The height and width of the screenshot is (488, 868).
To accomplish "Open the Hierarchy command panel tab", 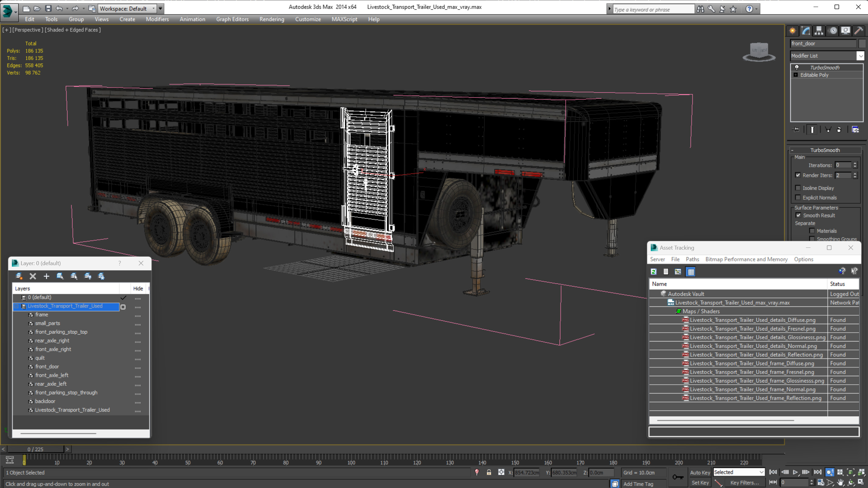I will pos(819,31).
